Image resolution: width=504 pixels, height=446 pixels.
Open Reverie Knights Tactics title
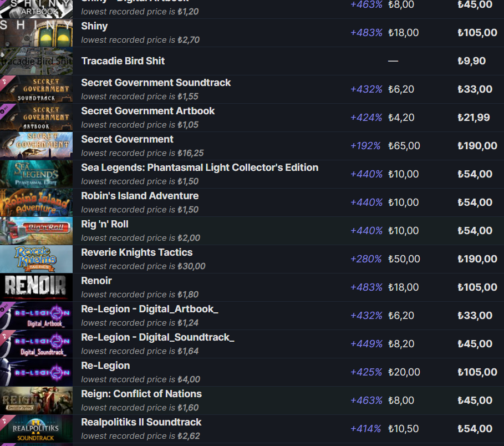point(136,252)
